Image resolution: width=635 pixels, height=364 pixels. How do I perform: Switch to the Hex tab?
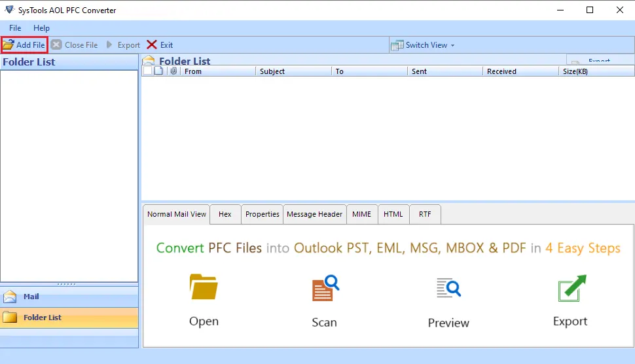(x=225, y=214)
